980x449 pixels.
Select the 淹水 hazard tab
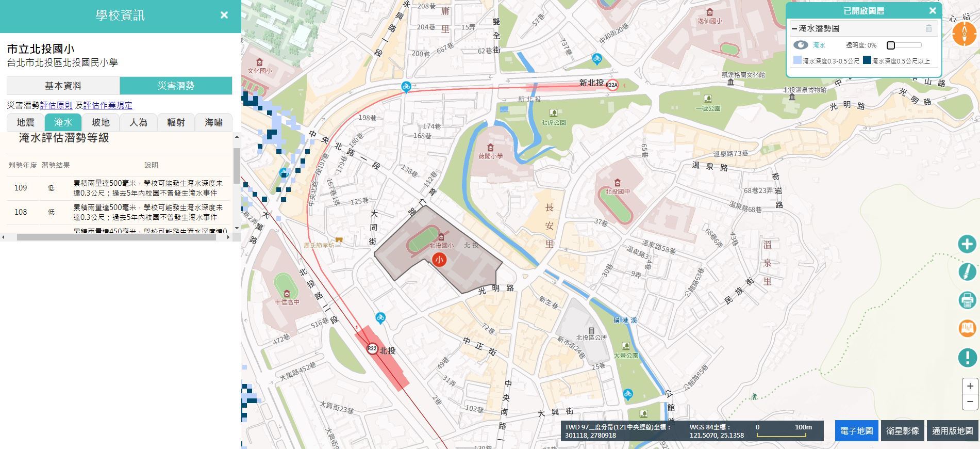tap(63, 122)
